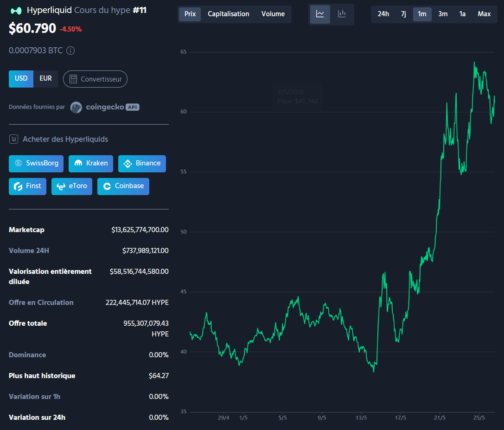
Task: Buy on eToro
Action: click(72, 186)
